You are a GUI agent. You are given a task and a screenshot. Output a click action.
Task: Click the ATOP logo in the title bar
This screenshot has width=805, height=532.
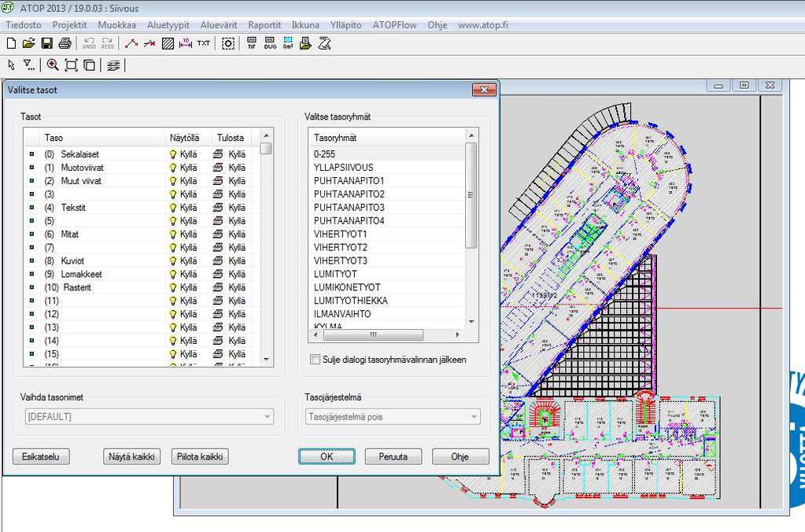[x=8, y=7]
